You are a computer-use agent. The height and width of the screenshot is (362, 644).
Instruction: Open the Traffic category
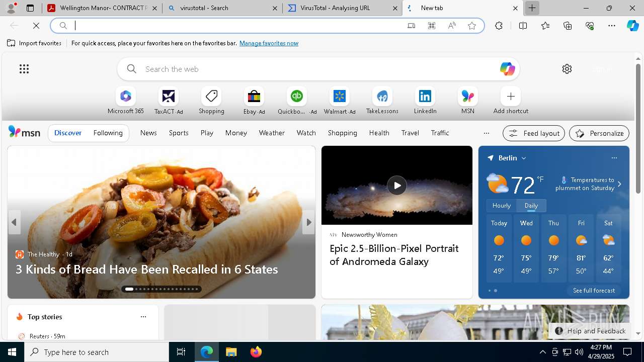(x=440, y=133)
